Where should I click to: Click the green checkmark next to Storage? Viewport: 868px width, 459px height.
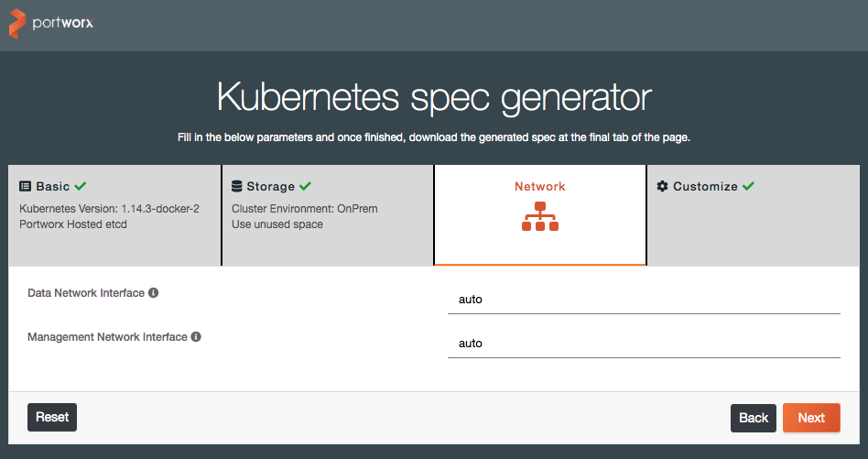[x=305, y=186]
